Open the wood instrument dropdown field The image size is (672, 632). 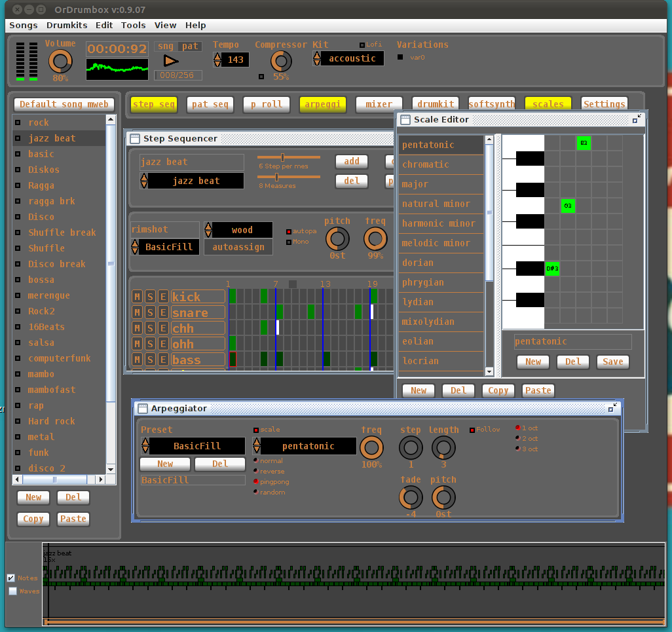click(x=242, y=230)
